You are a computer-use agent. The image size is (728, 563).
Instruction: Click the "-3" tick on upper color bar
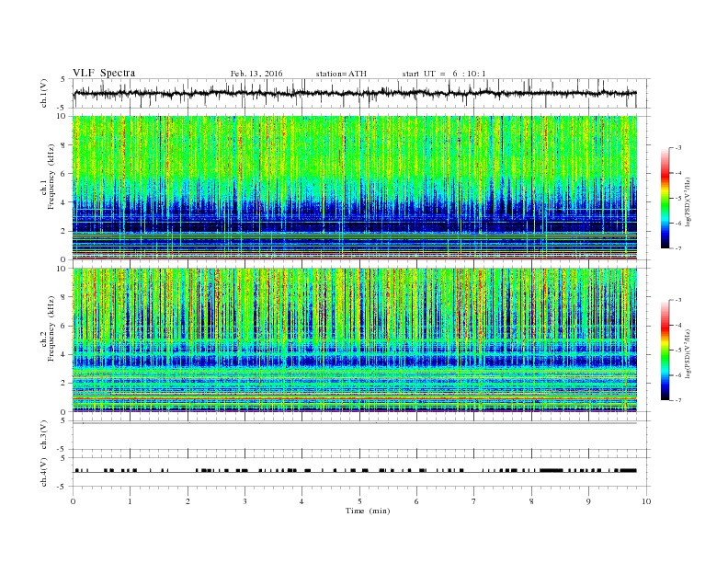pos(677,148)
